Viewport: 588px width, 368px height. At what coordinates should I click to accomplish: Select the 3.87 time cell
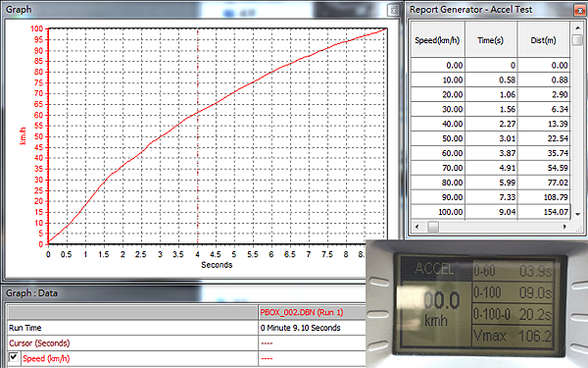(x=491, y=153)
